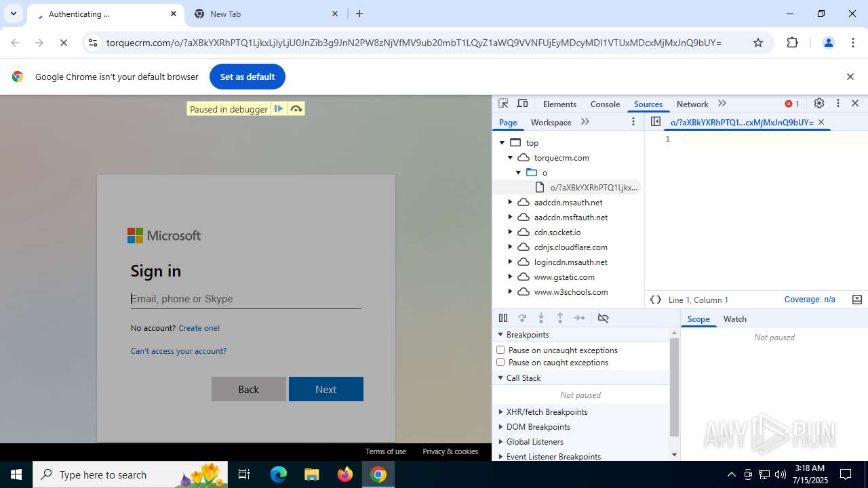
Task: Expand logincdn.msauth.net domain
Action: [511, 262]
